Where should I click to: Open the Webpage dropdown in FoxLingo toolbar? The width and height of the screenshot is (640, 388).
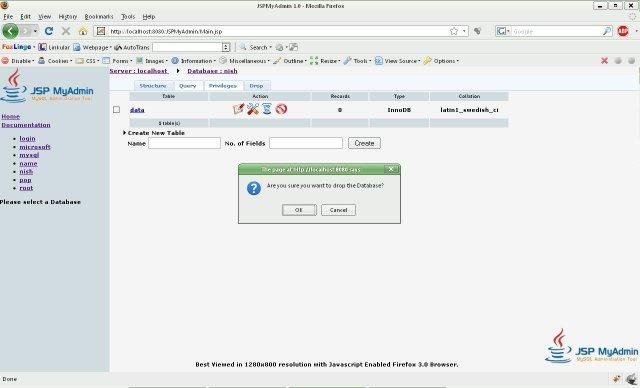93,47
